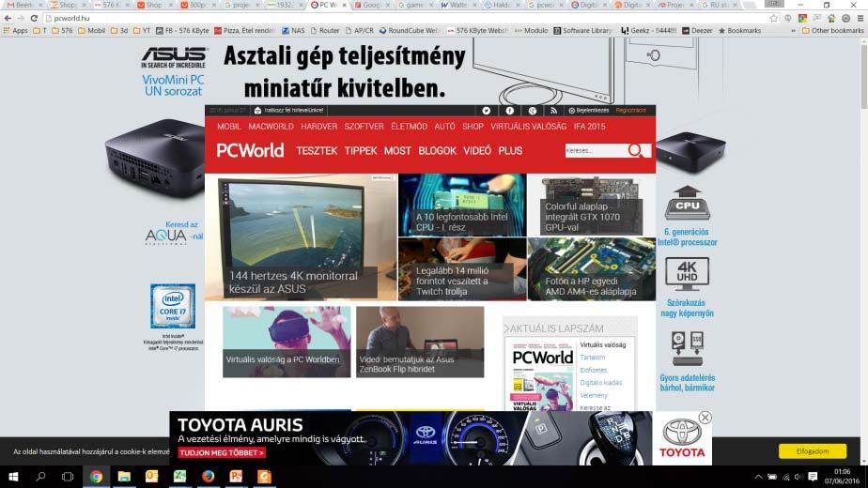Open File Explorer from the taskbar
This screenshot has height=488, width=868.
point(124,477)
